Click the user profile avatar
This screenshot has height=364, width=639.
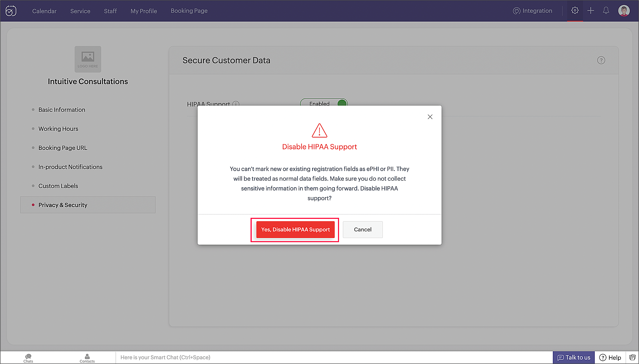tap(624, 11)
